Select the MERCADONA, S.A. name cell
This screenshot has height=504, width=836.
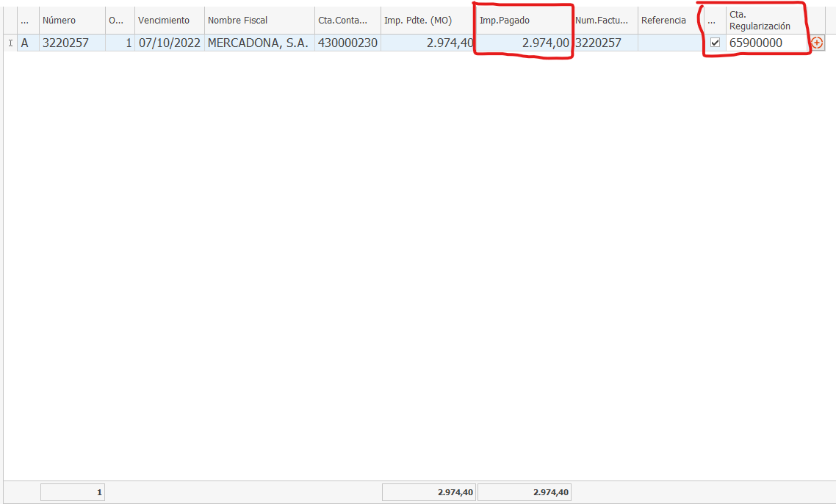[x=259, y=43]
